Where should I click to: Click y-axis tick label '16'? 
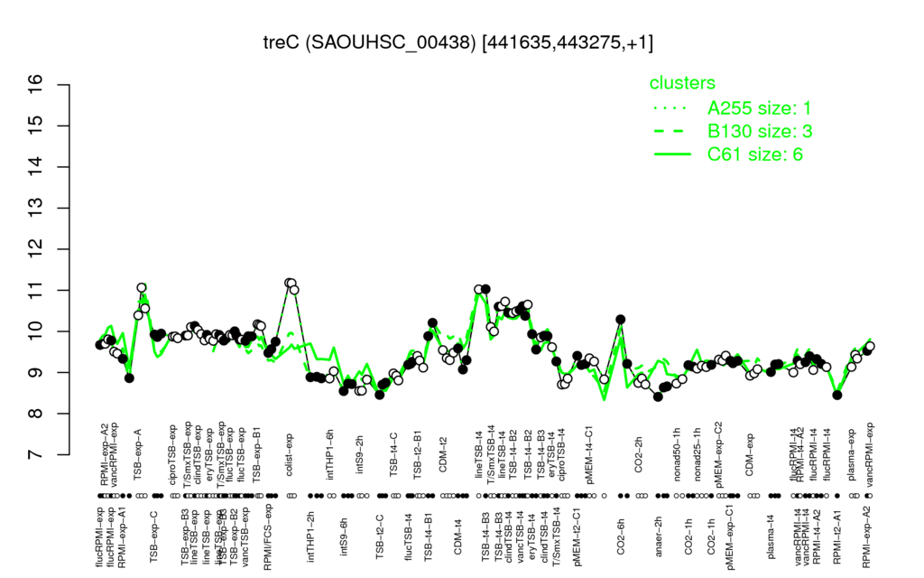[x=35, y=85]
